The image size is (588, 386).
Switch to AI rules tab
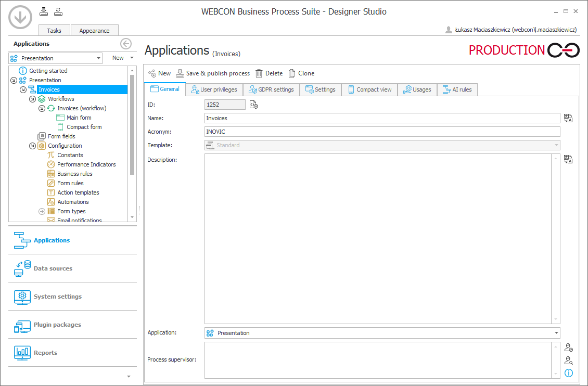point(457,89)
